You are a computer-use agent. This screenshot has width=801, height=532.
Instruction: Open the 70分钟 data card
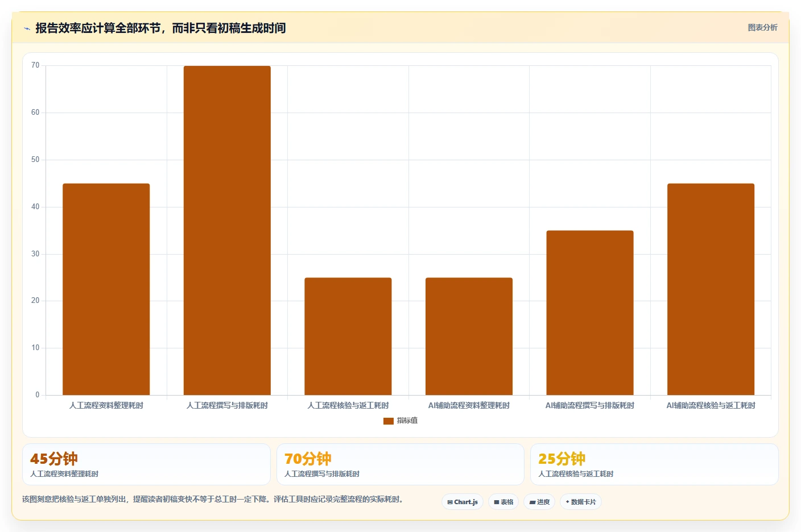(x=400, y=464)
